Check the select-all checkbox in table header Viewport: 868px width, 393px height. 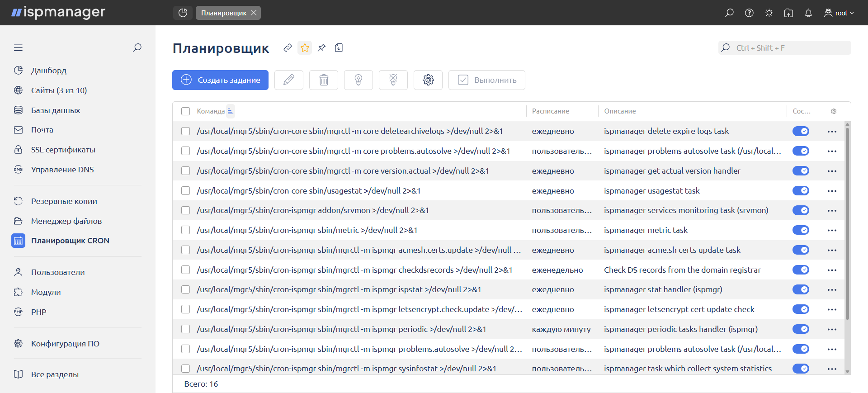point(185,111)
